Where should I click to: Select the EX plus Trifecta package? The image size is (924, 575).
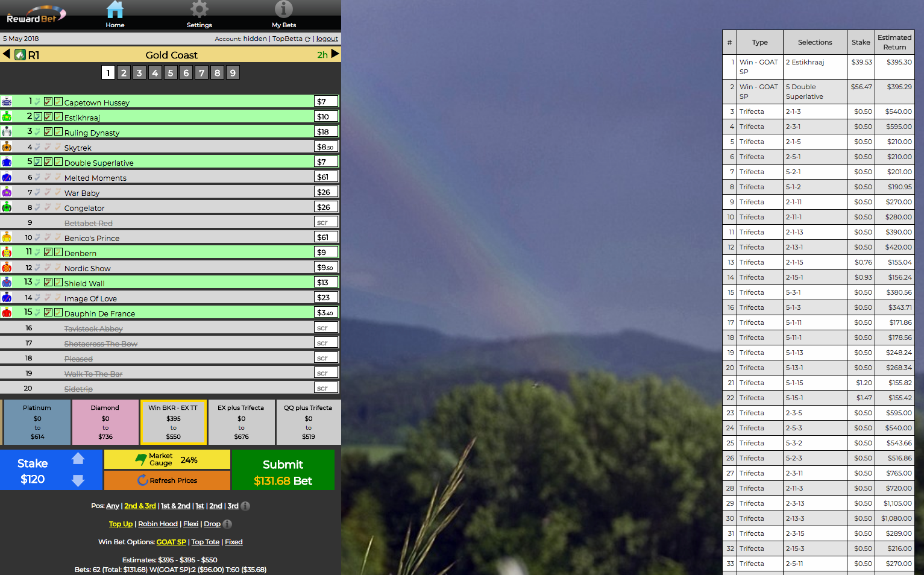pos(241,422)
